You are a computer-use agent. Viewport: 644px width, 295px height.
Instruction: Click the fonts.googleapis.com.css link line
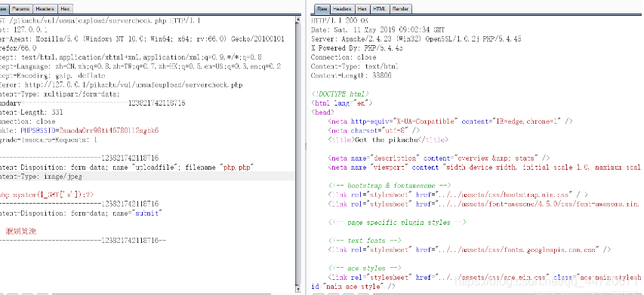pos(469,250)
